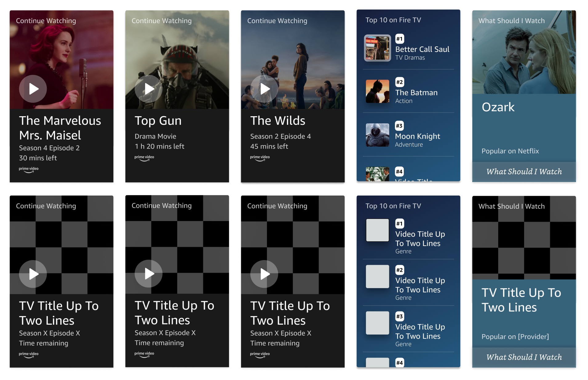Click the 'Season 4 Episode 2' text
The image size is (588, 380).
click(x=49, y=148)
